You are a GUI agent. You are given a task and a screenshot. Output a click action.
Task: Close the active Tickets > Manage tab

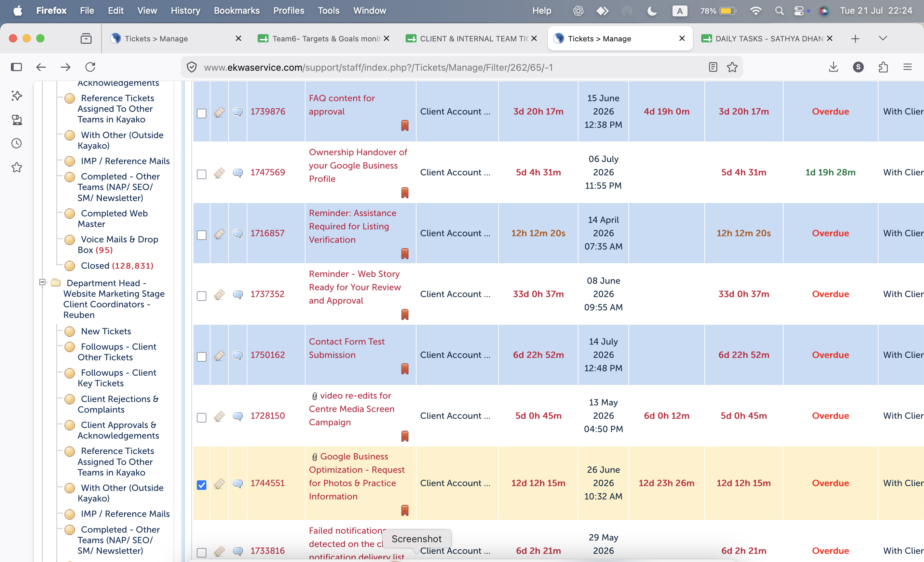point(682,38)
